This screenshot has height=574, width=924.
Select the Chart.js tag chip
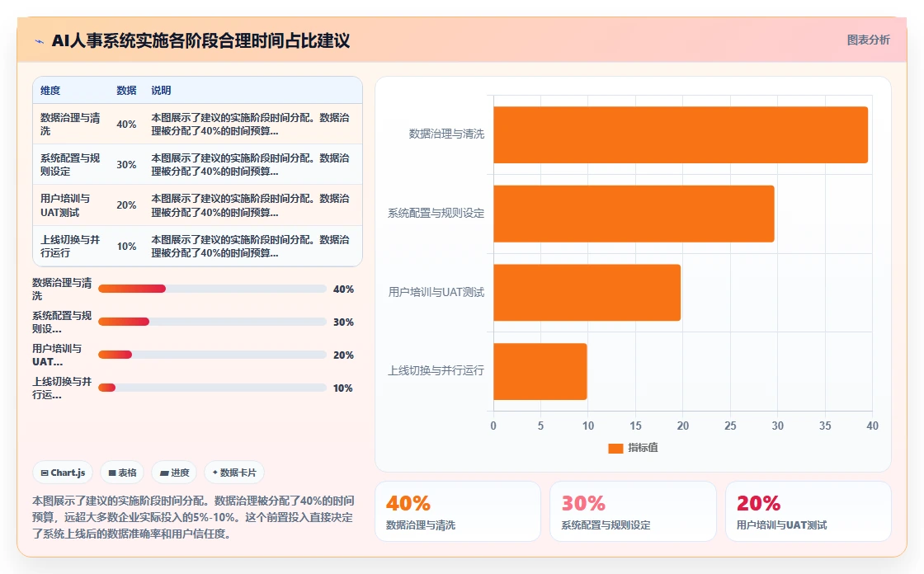point(63,473)
